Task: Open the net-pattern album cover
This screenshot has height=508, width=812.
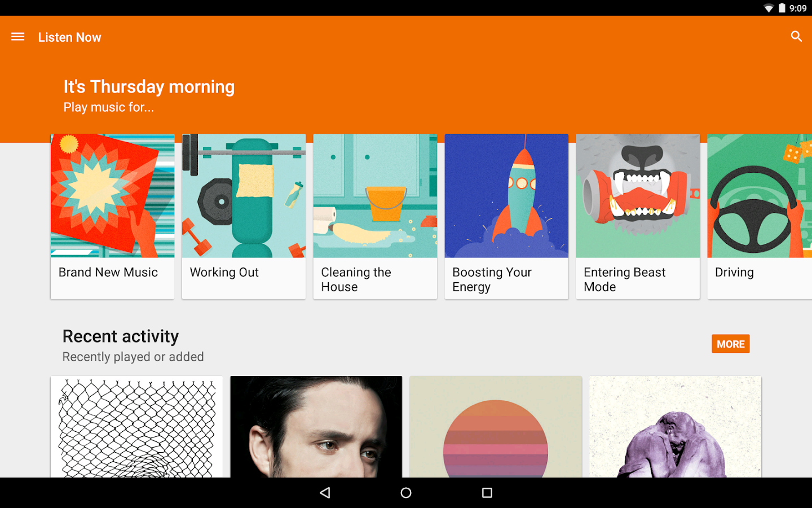Action: (136, 427)
